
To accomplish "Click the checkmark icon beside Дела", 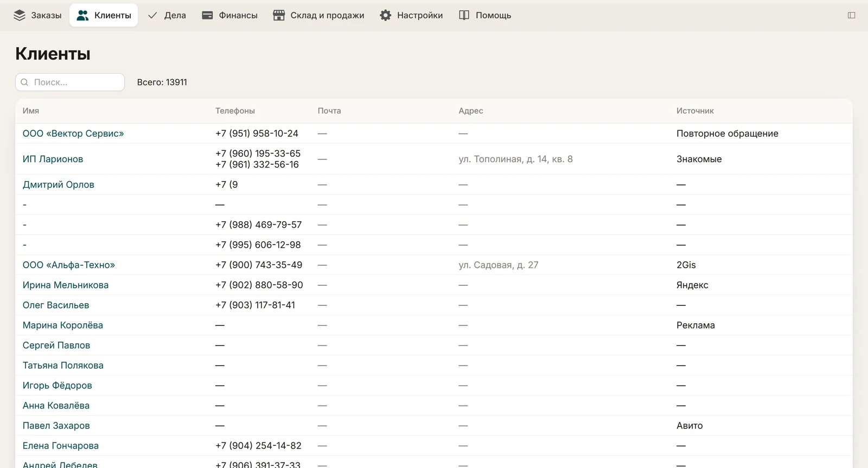I will pyautogui.click(x=152, y=15).
